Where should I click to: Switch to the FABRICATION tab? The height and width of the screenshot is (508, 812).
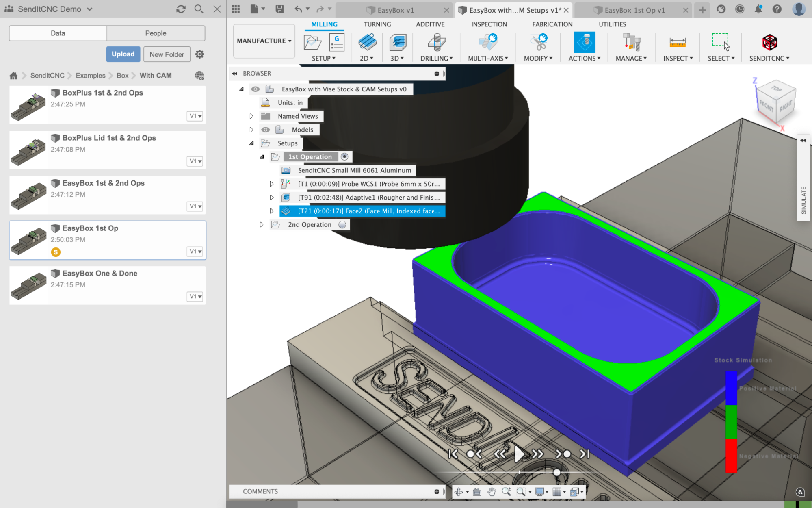point(552,24)
